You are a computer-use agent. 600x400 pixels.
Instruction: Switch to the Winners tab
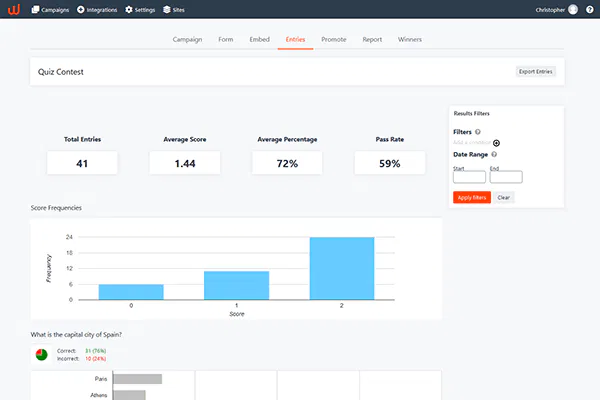[x=410, y=39]
